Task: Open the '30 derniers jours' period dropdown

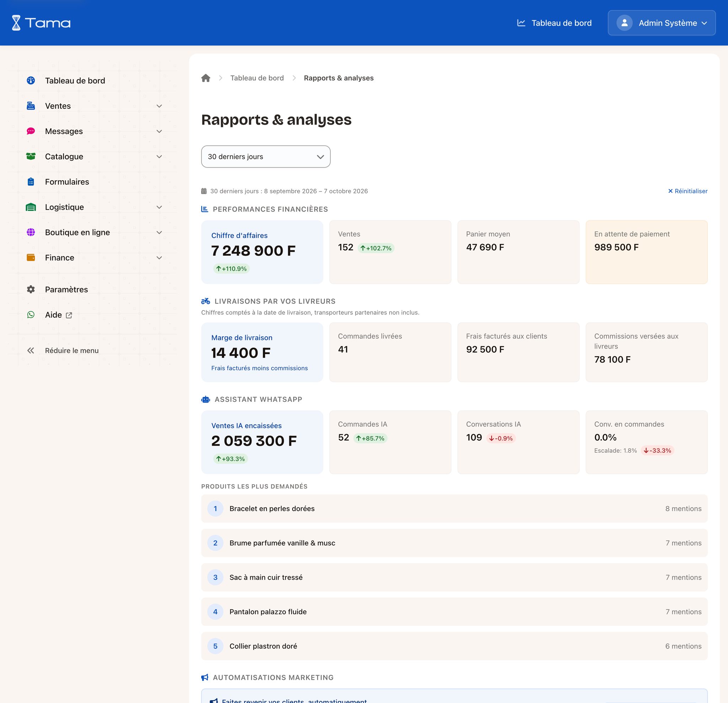Action: [x=266, y=156]
